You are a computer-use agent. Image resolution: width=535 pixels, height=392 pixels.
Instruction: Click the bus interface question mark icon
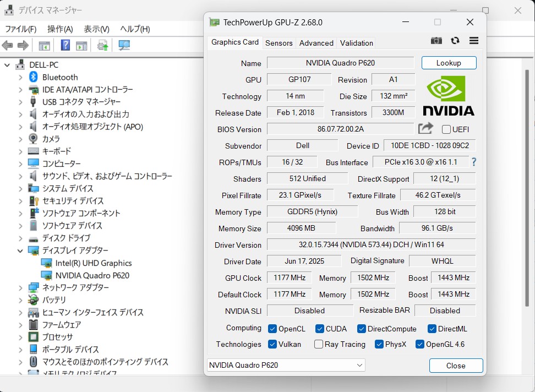(x=473, y=162)
